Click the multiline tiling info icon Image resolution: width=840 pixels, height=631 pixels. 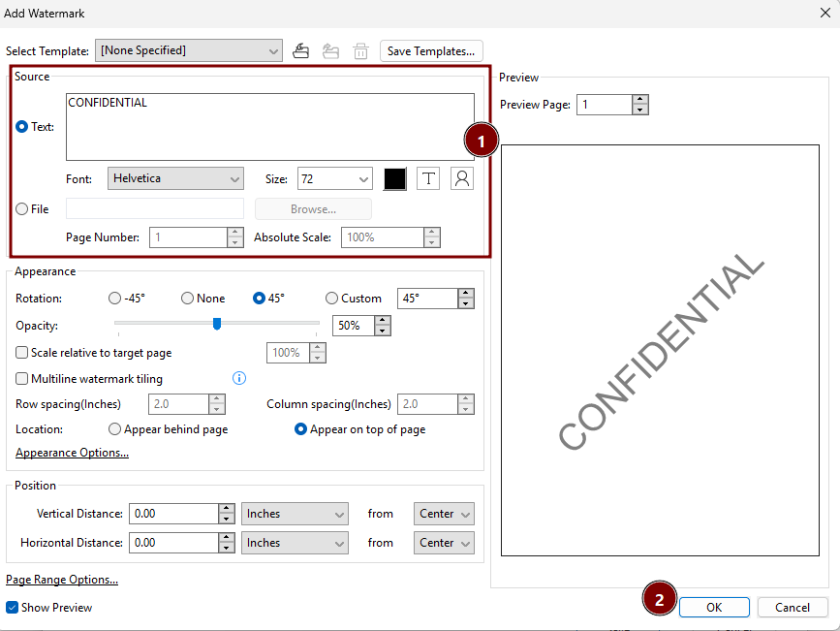tap(239, 378)
